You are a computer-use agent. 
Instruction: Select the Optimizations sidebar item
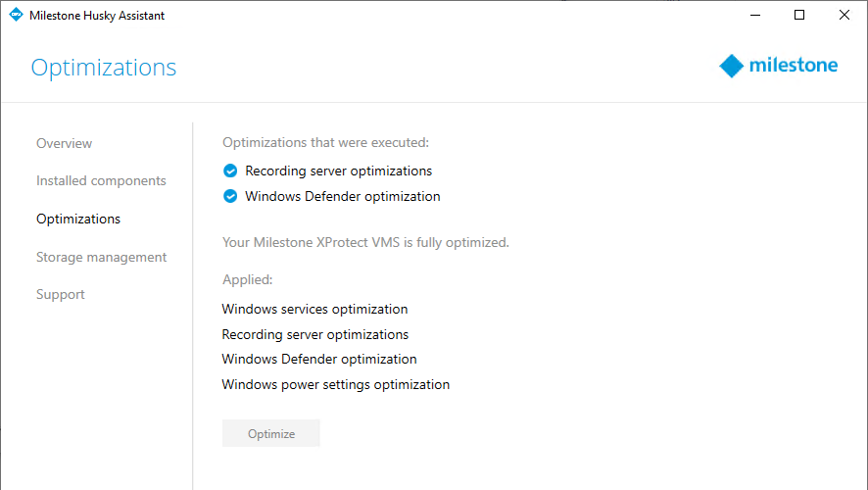(x=78, y=219)
